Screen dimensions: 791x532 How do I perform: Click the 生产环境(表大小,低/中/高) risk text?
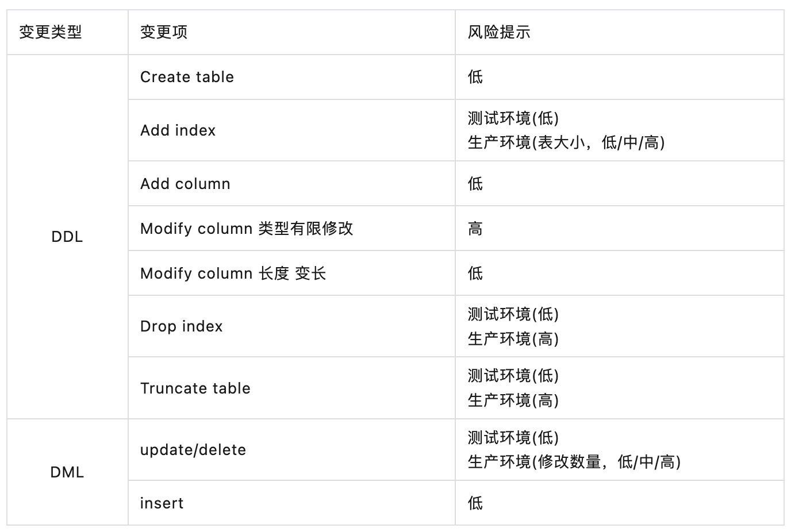(x=566, y=142)
